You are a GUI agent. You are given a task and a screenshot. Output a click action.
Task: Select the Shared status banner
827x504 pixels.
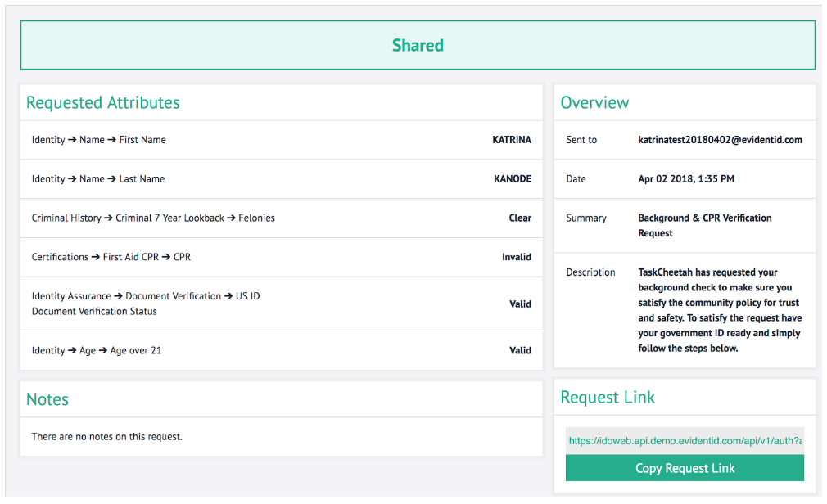(418, 45)
